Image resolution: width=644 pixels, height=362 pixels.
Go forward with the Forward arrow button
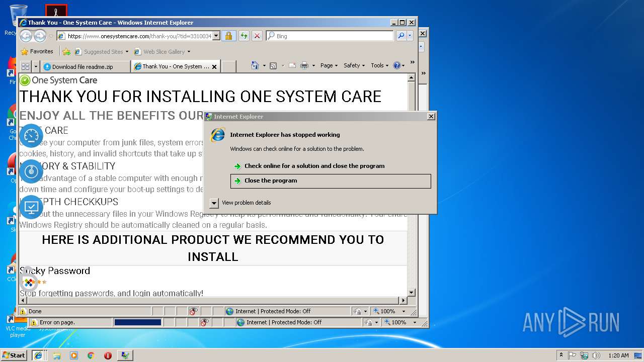(x=40, y=36)
